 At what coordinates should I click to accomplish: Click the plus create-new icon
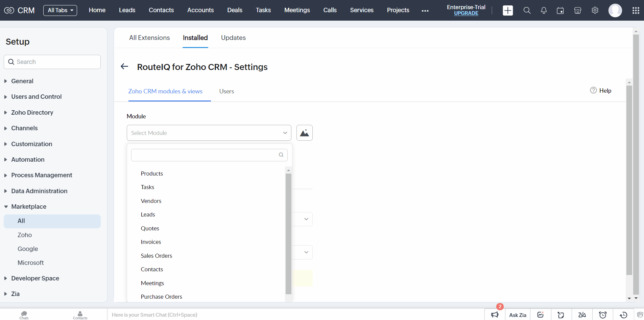coord(508,10)
